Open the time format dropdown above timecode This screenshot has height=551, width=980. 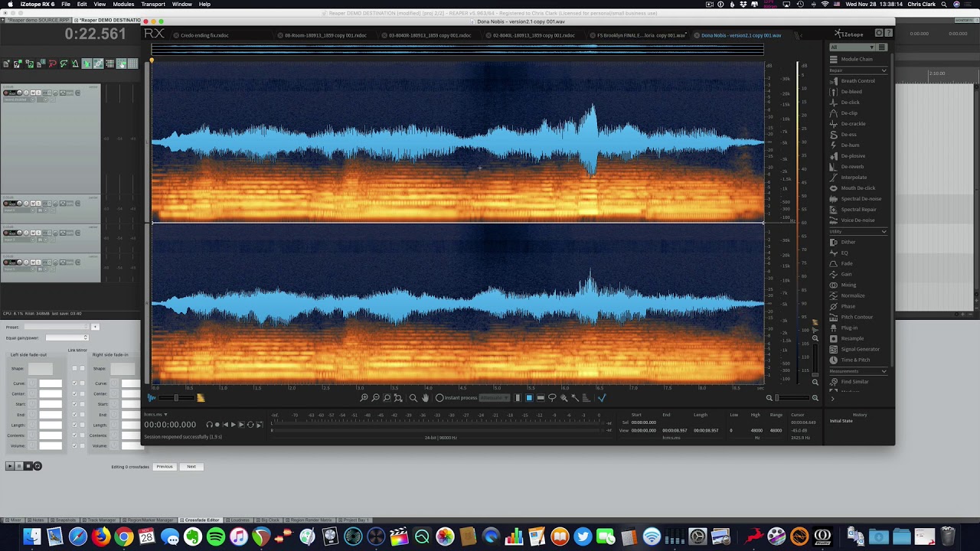[155, 414]
